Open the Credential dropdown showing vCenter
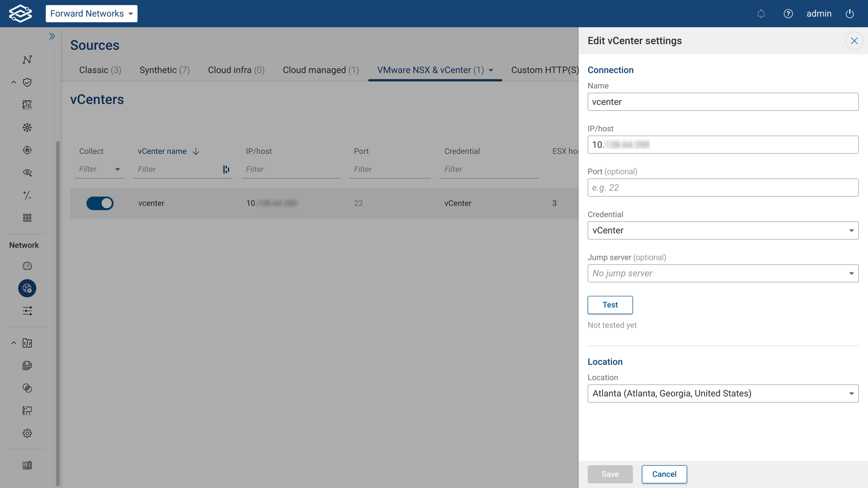The image size is (868, 488). [722, 230]
